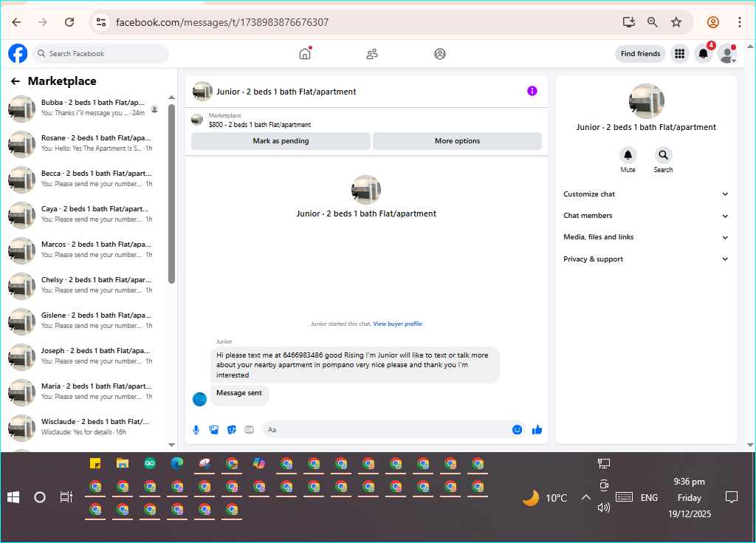Open Microsoft Edge from taskbar
This screenshot has height=543, width=756.
click(177, 464)
